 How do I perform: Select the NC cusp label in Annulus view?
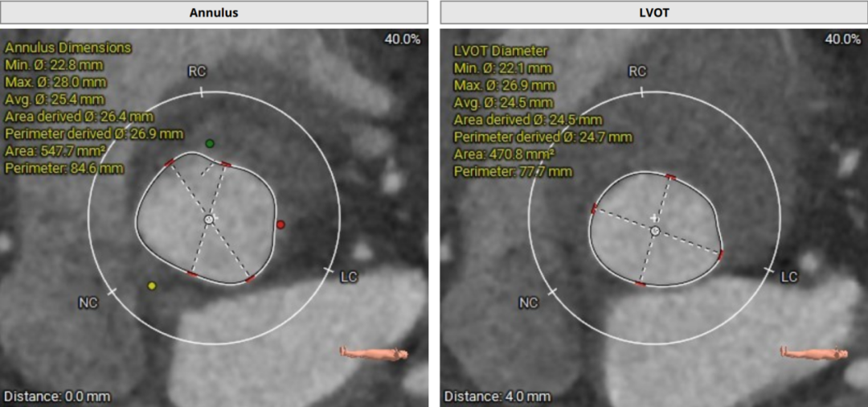pyautogui.click(x=88, y=303)
